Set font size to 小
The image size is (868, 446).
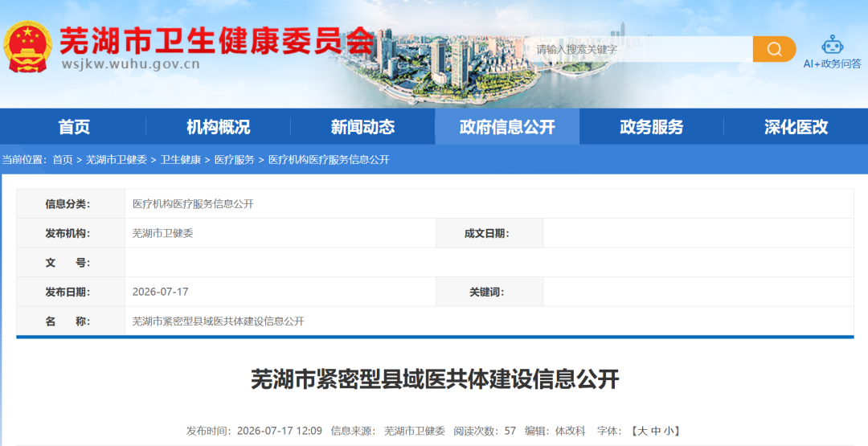click(669, 431)
